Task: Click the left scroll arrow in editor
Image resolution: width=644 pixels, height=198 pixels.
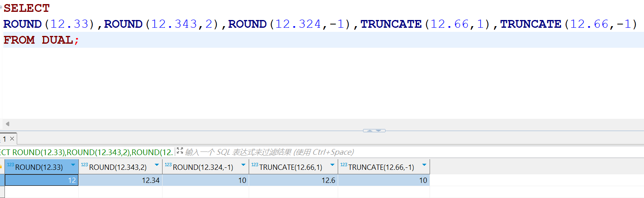Action: pyautogui.click(x=7, y=124)
